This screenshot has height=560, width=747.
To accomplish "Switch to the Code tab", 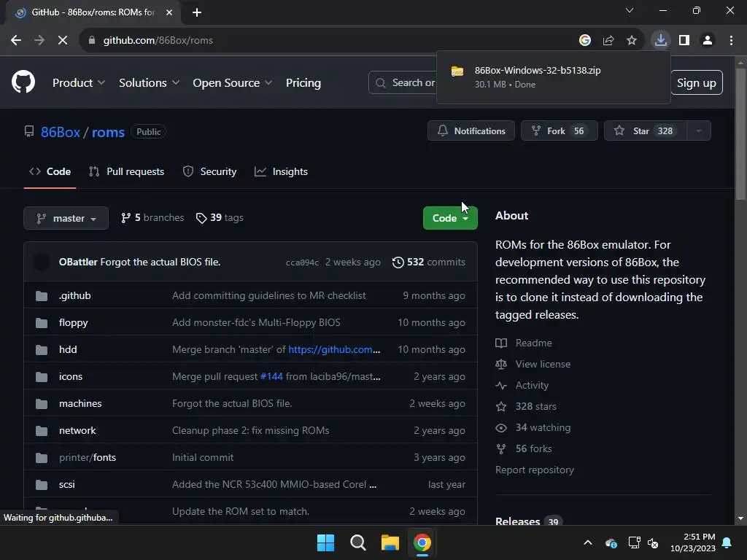I will click(x=50, y=171).
